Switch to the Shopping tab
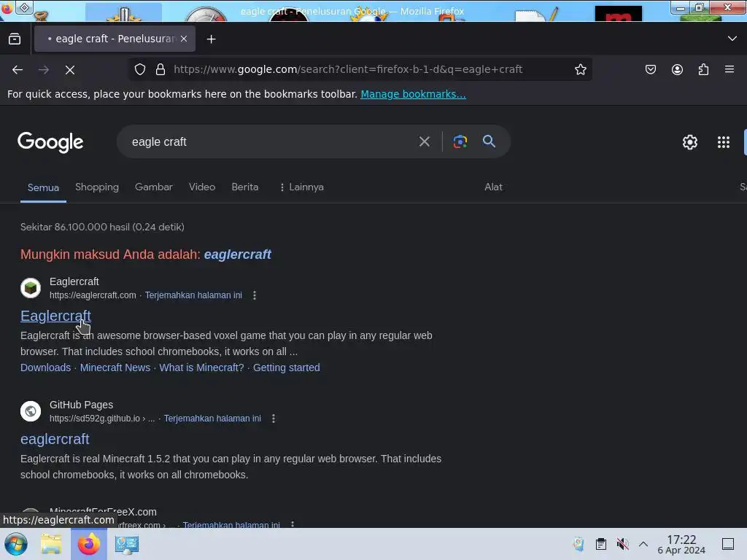 (97, 187)
